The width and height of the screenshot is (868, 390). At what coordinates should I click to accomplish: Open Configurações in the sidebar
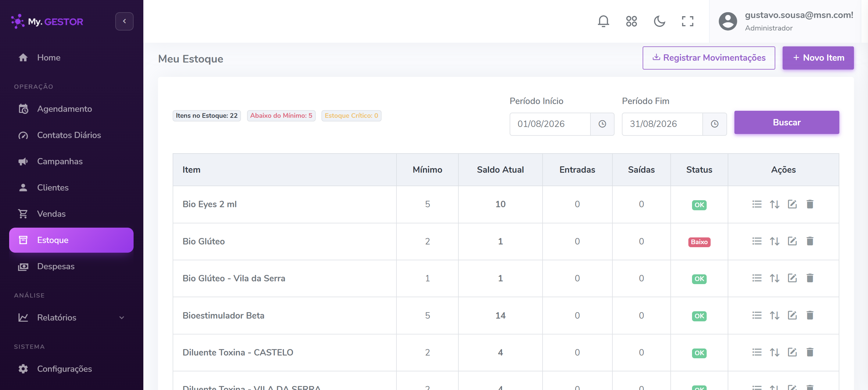[x=71, y=369]
